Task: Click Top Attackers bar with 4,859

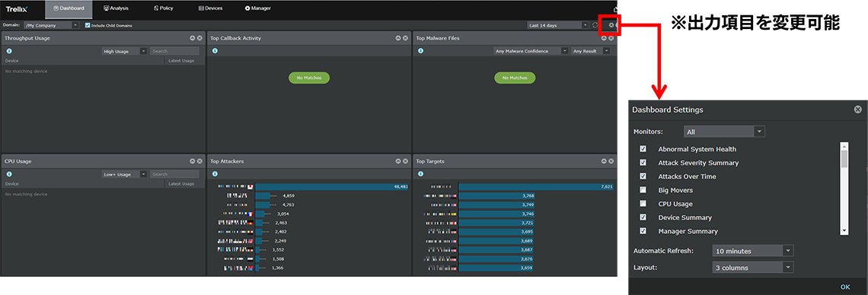Action: click(x=263, y=196)
